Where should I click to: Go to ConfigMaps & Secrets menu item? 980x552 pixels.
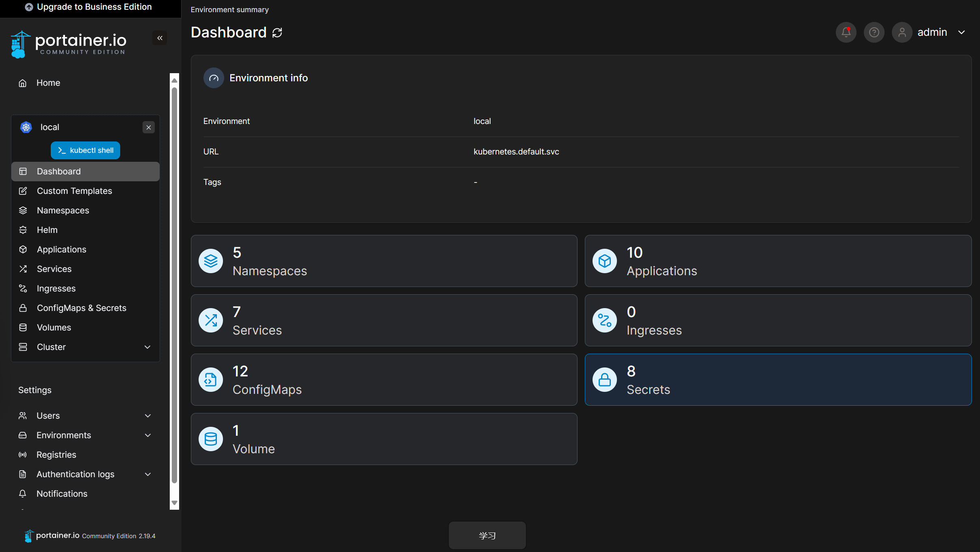tap(81, 308)
